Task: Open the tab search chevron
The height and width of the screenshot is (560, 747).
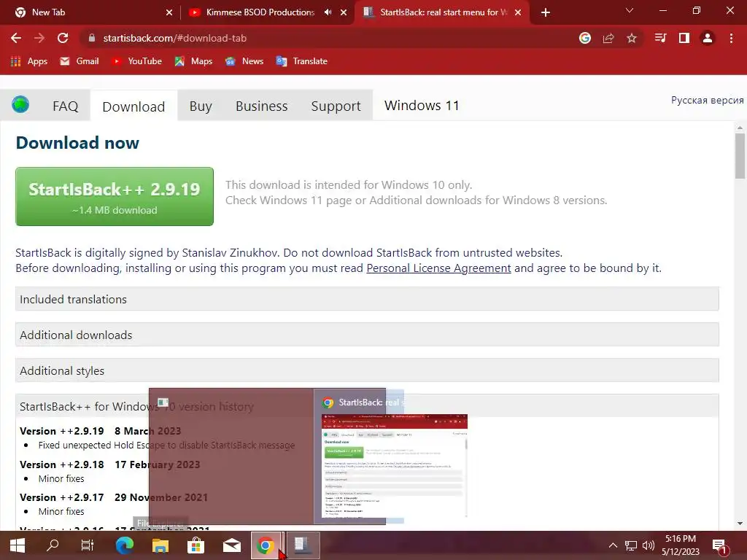Action: point(630,10)
